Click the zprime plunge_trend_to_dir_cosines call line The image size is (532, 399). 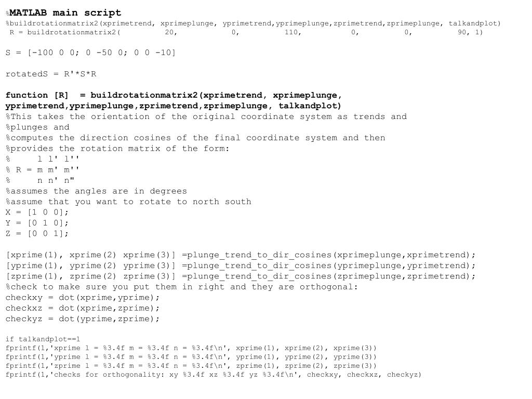point(241,276)
